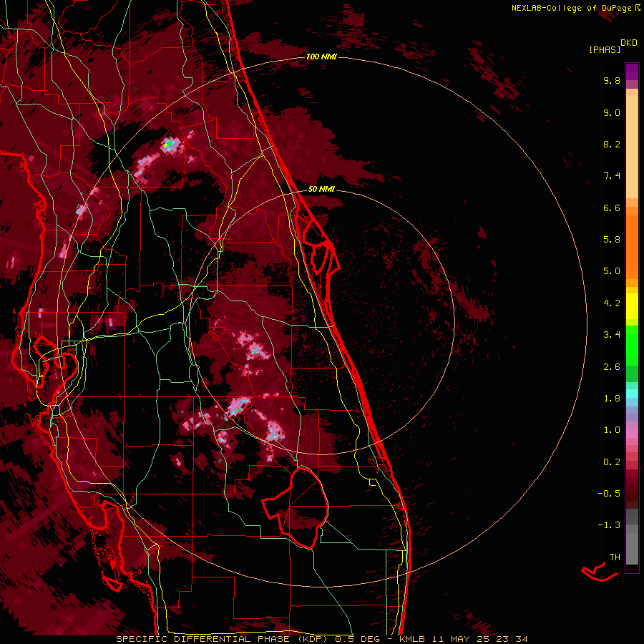This screenshot has width=644, height=644.
Task: Click the DKD product code label
Action: click(x=629, y=43)
